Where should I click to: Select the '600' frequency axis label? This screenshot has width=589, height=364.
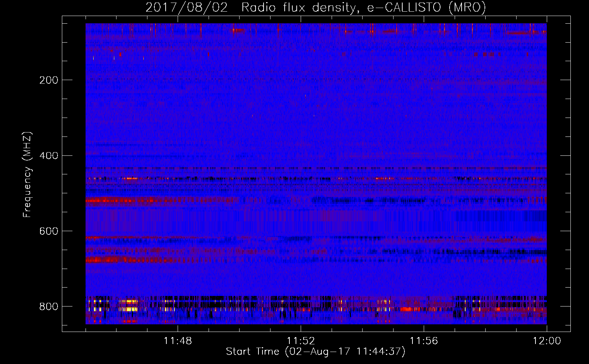[x=48, y=232]
